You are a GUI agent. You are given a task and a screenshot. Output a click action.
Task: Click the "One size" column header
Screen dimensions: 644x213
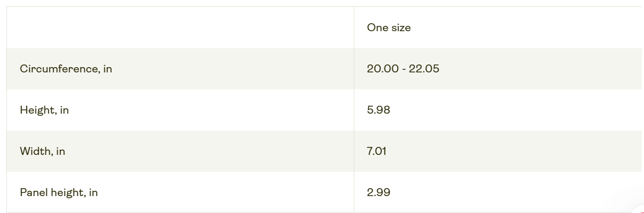click(x=389, y=27)
